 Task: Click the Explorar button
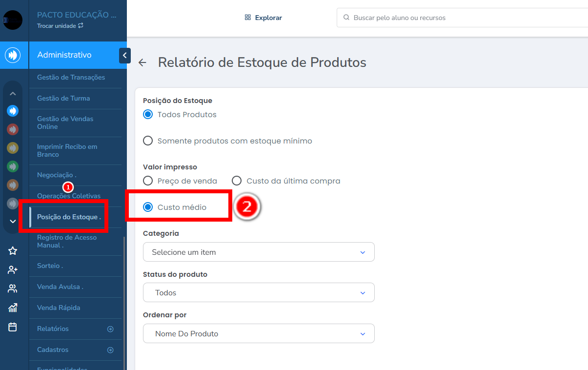coord(264,18)
